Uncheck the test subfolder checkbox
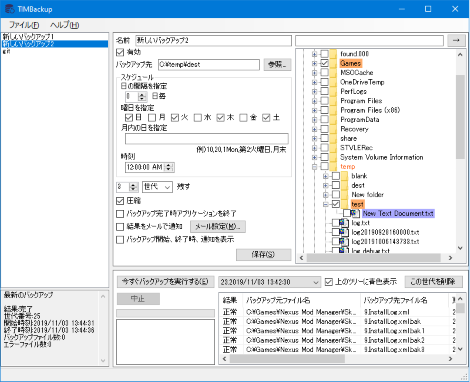The image size is (470, 382). pos(336,204)
